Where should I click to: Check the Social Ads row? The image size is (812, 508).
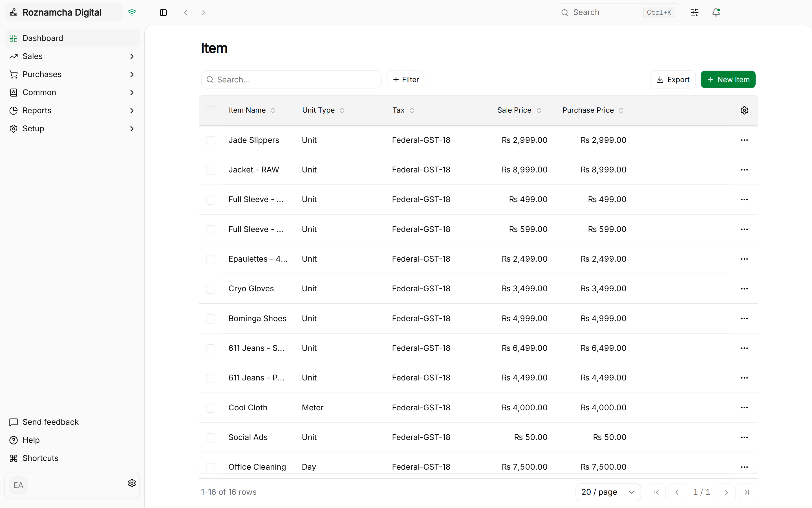210,438
